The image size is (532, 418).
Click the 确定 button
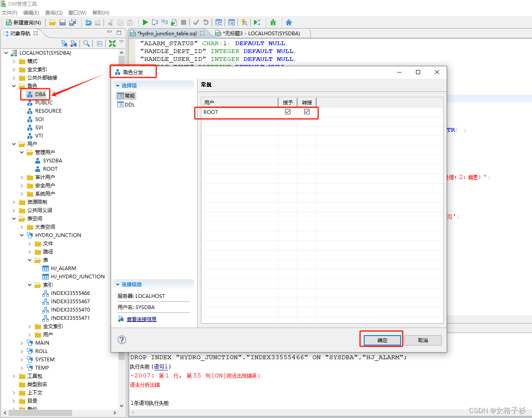click(x=382, y=340)
